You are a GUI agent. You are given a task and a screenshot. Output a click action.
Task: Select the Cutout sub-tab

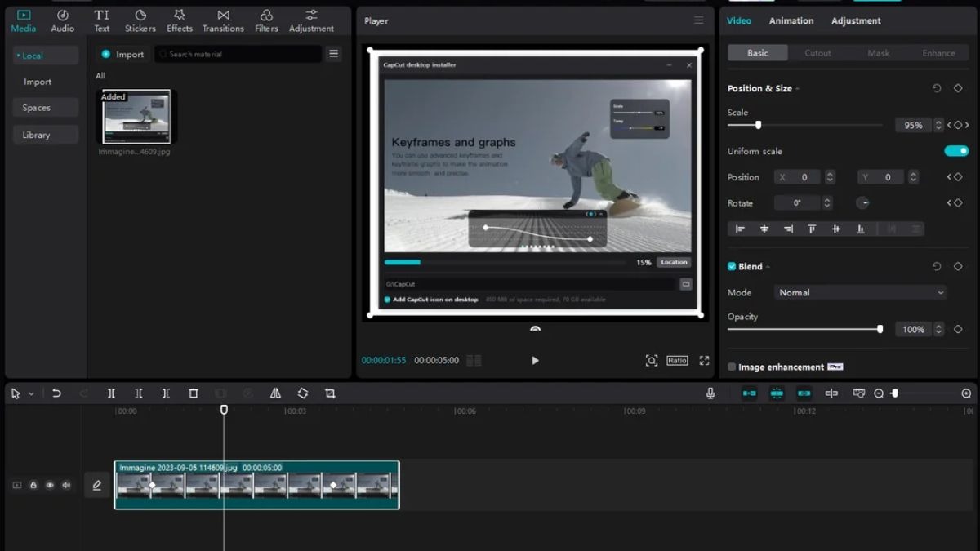point(817,53)
